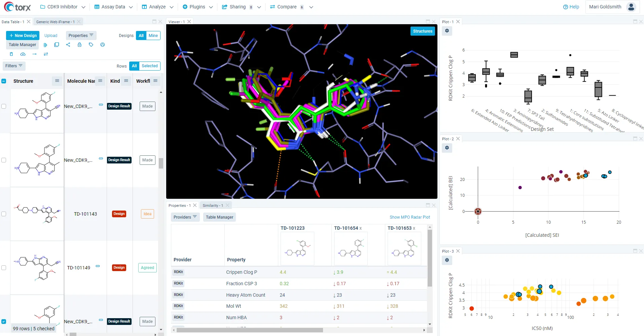The height and width of the screenshot is (336, 644).
Task: Remove TD-101654 column with its x
Action: (x=361, y=228)
